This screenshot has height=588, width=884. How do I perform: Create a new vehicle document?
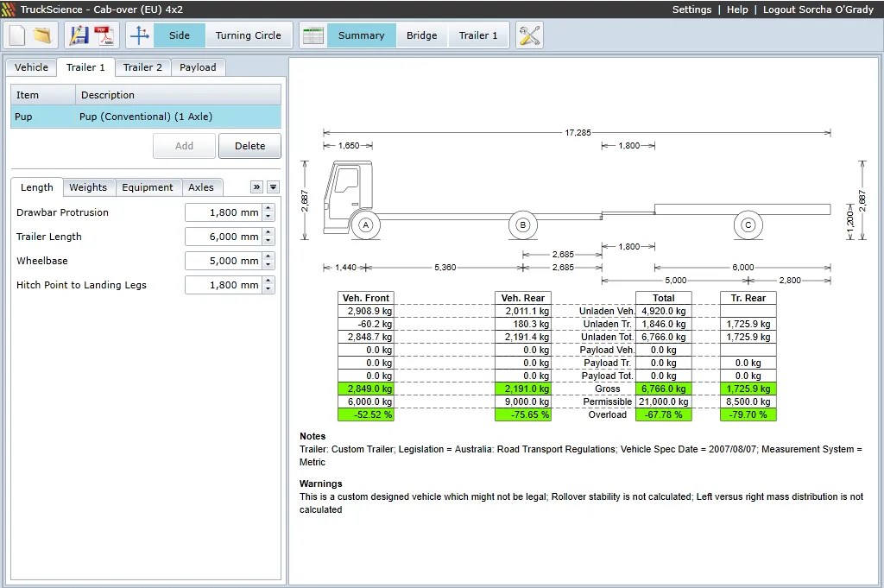coord(18,35)
